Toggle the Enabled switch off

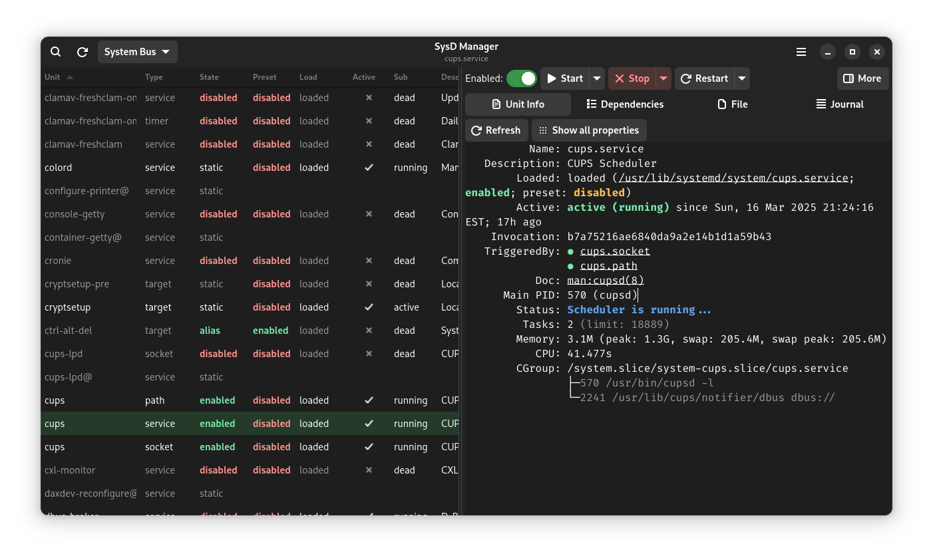[522, 78]
